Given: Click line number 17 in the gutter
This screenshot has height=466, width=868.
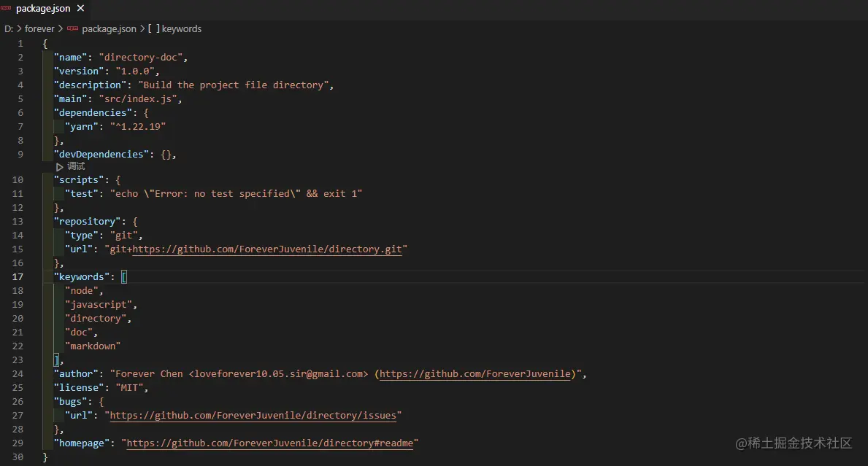Looking at the screenshot, I should [x=17, y=277].
